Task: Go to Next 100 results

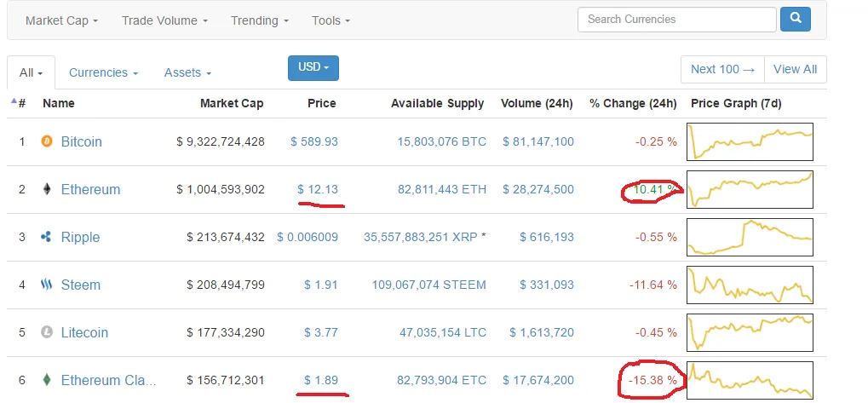Action: (722, 69)
